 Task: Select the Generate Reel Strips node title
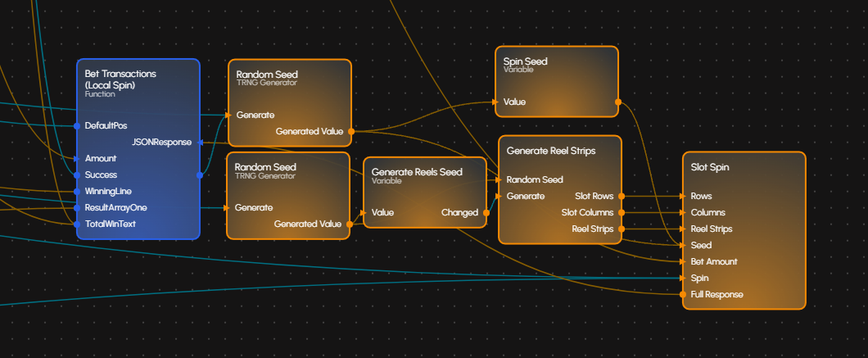(x=551, y=151)
